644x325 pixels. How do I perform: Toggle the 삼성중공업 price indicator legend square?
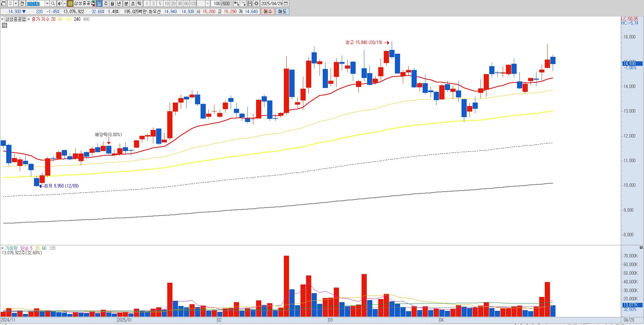click(3, 19)
